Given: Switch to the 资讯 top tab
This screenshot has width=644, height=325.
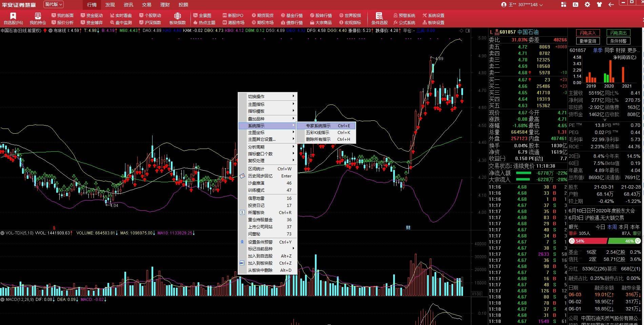Looking at the screenshot, I should point(128,5).
